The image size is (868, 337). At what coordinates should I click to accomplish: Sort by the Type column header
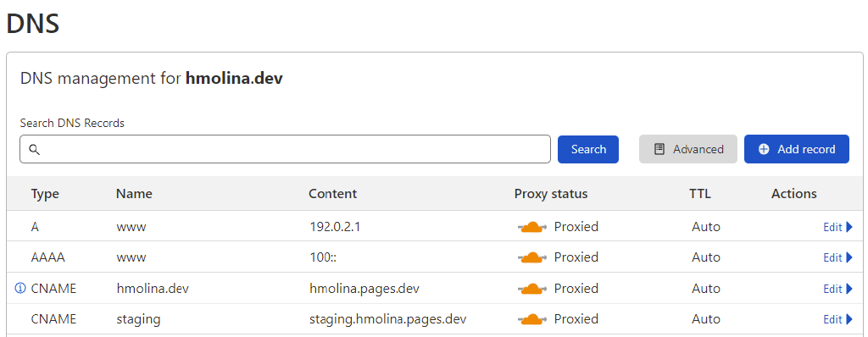[45, 194]
